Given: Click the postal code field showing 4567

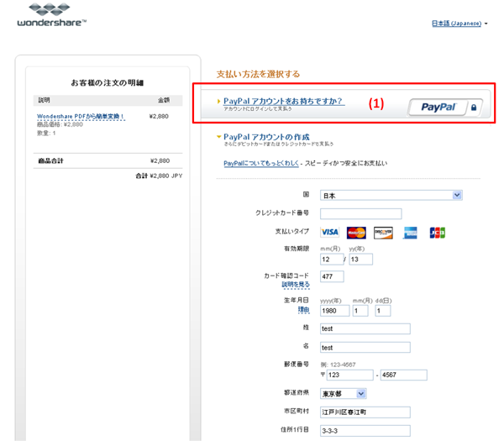Looking at the screenshot, I should [x=404, y=375].
